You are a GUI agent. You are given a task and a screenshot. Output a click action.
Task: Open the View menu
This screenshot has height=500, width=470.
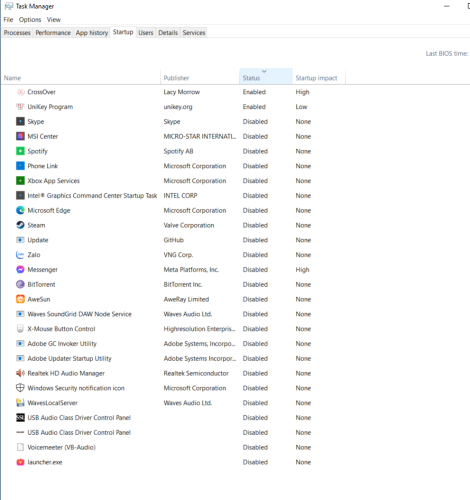pos(54,20)
